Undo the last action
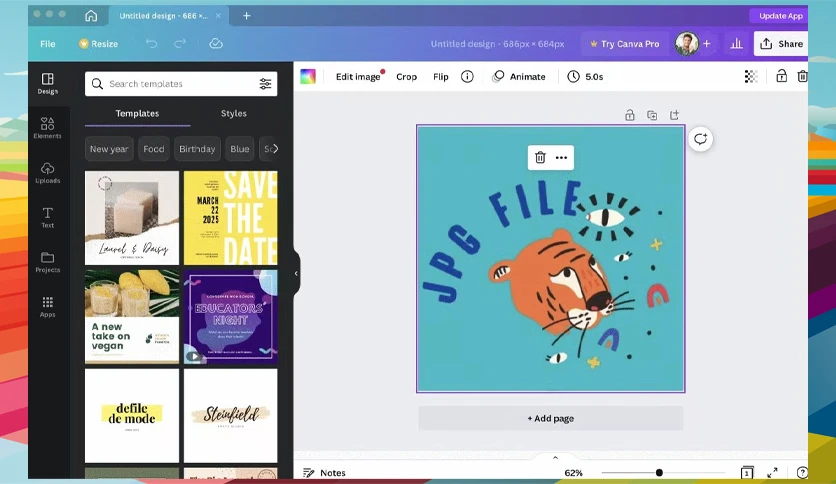This screenshot has width=836, height=484. point(151,44)
